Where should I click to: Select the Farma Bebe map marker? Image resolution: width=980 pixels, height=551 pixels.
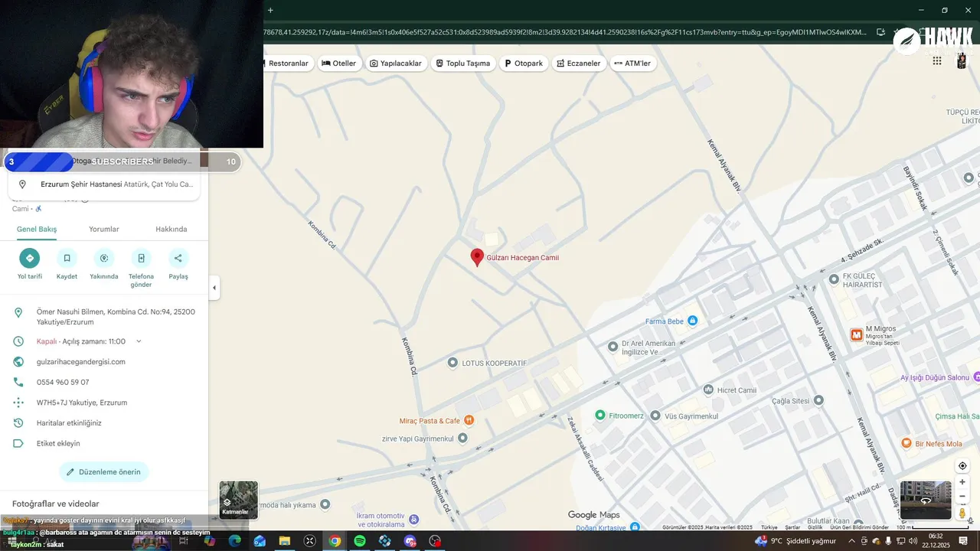click(692, 321)
